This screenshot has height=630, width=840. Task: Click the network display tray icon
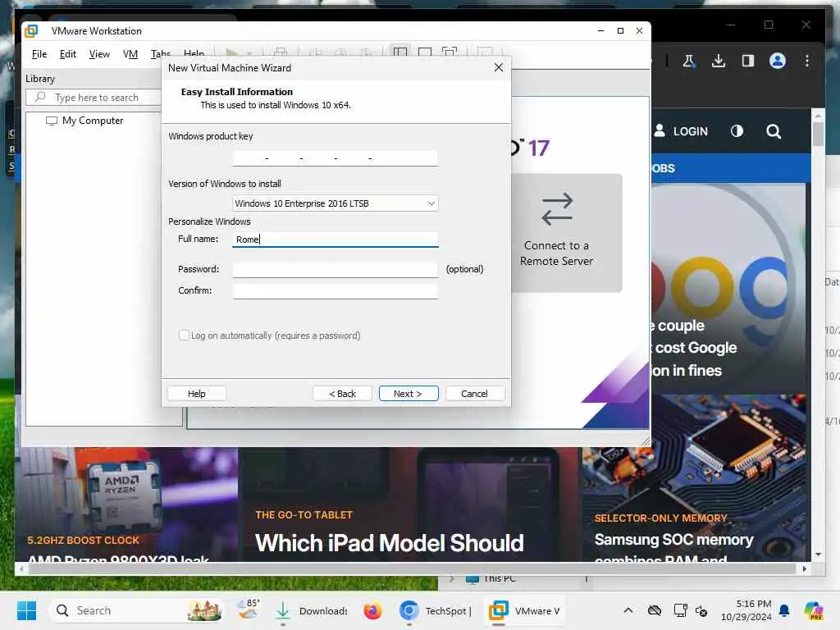point(680,610)
